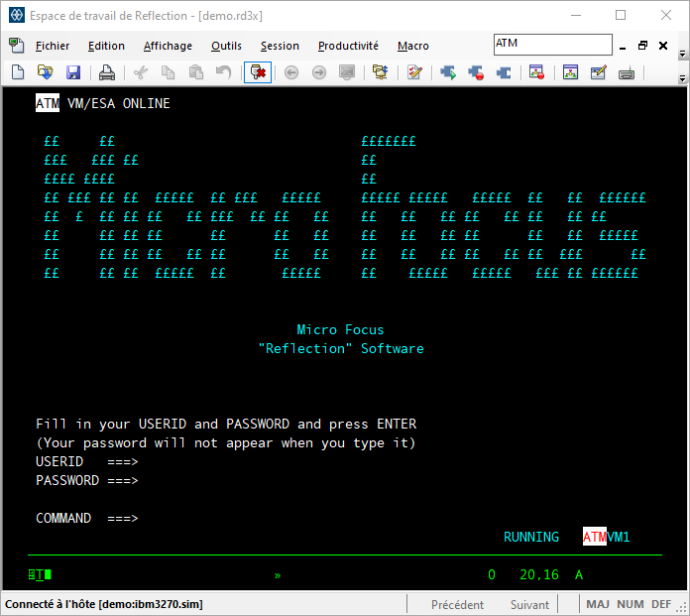This screenshot has width=690, height=616.
Task: Click the NUM status bar indicator
Action: (631, 604)
